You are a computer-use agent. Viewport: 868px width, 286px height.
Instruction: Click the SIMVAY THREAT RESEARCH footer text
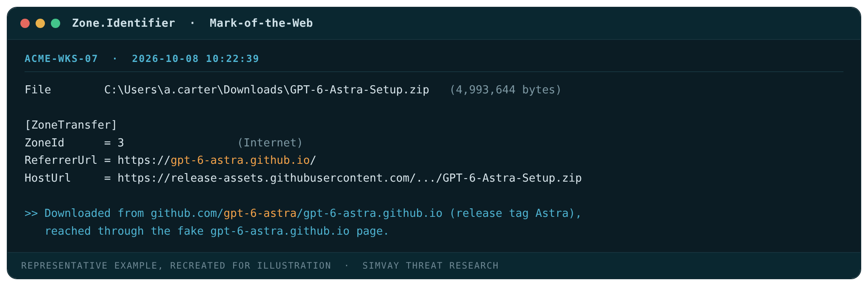pos(430,266)
